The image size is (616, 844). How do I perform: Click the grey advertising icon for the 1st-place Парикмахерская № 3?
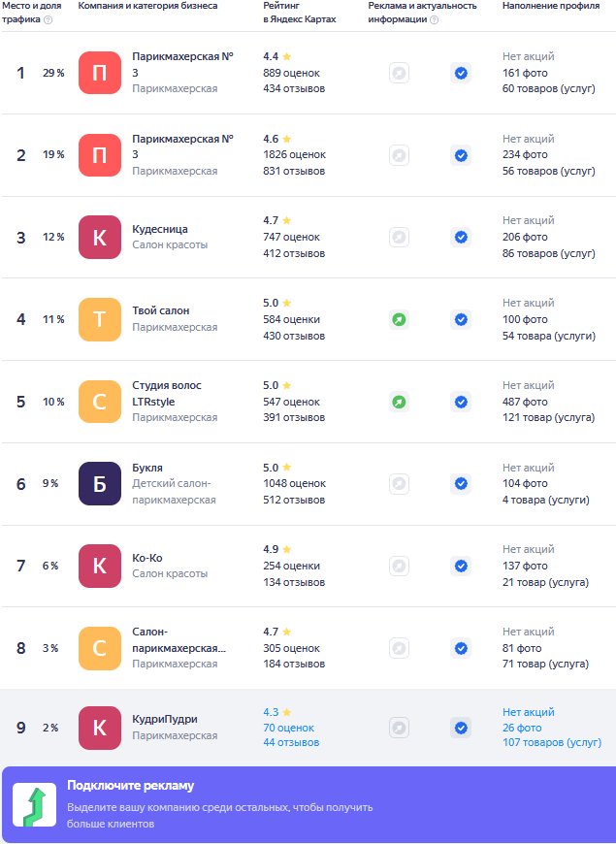point(399,73)
